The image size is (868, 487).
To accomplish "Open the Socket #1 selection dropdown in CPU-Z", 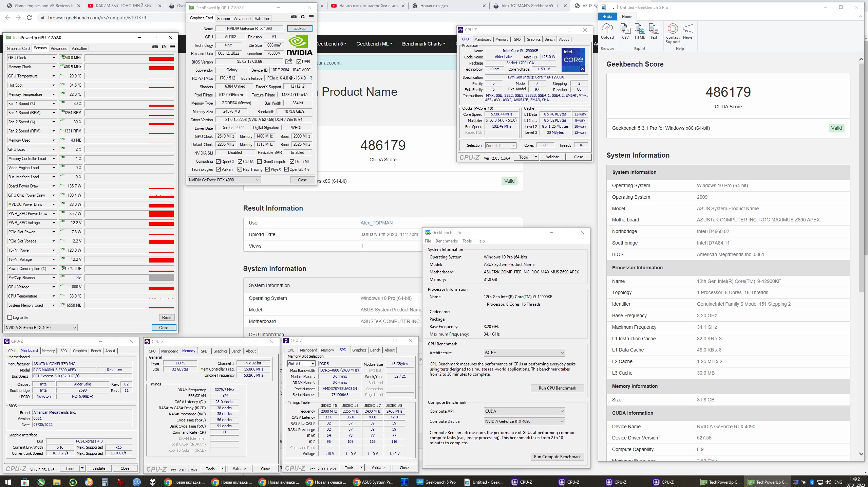I will (x=501, y=145).
